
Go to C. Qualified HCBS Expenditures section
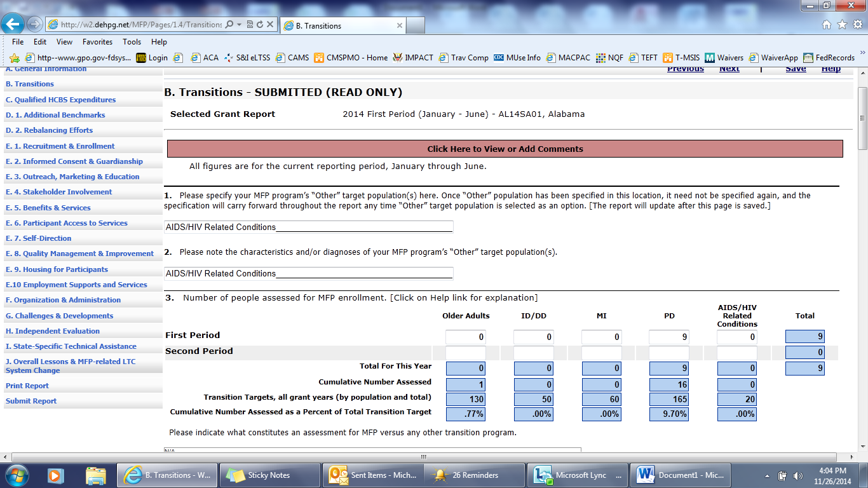(60, 100)
